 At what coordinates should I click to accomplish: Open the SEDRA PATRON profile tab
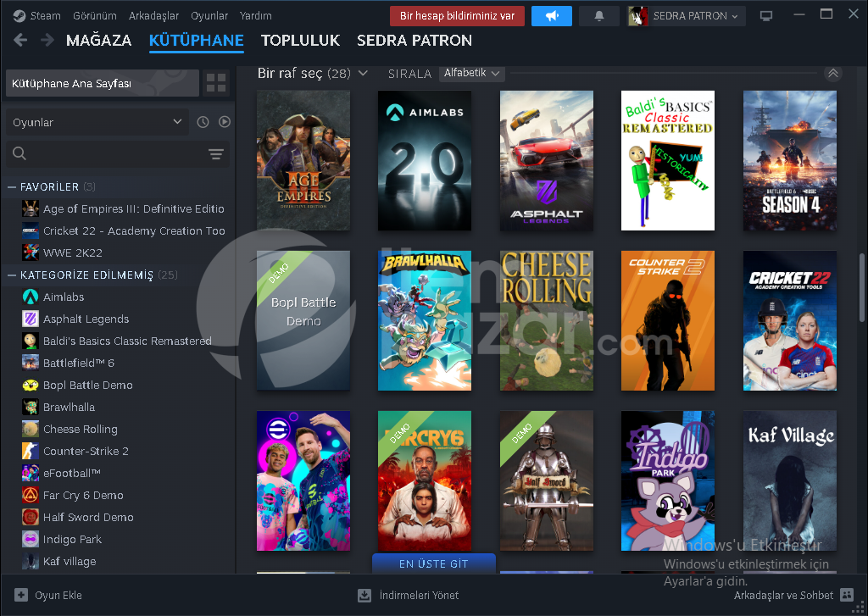point(415,41)
